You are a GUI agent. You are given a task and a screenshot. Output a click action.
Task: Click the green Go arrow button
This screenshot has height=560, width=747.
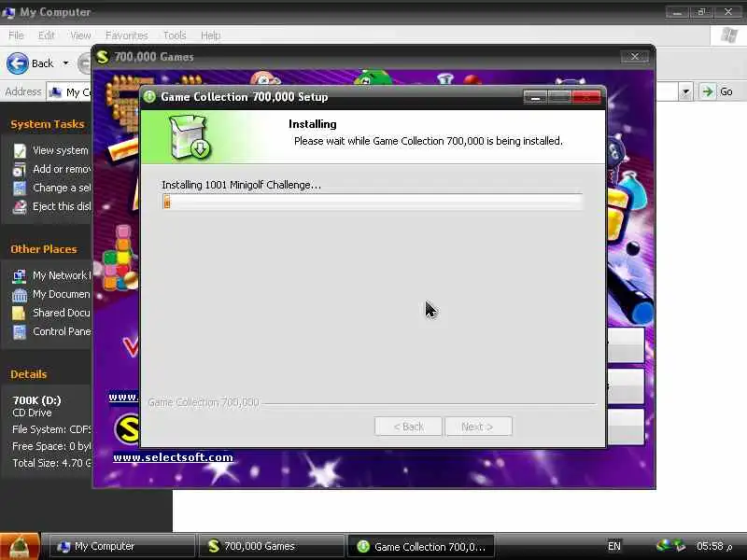pos(708,91)
